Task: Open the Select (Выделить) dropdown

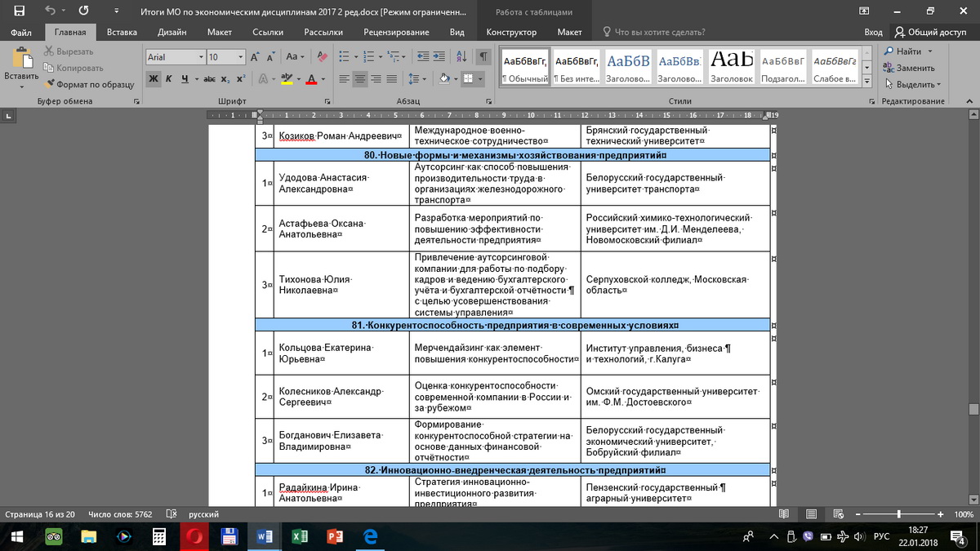Action: (x=912, y=84)
